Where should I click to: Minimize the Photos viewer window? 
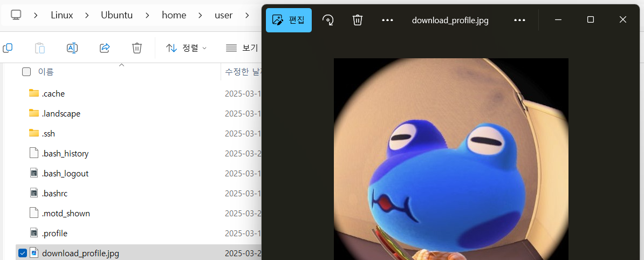(x=558, y=20)
